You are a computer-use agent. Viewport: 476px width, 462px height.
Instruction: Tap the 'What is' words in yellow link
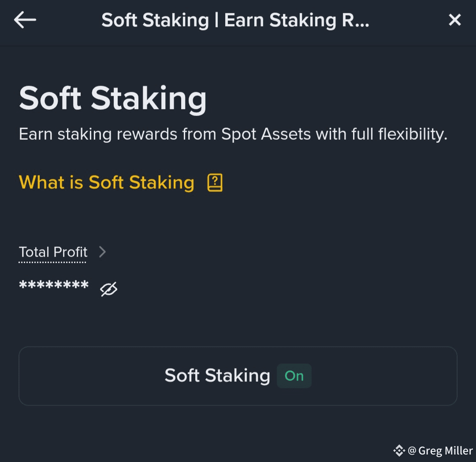tap(51, 183)
